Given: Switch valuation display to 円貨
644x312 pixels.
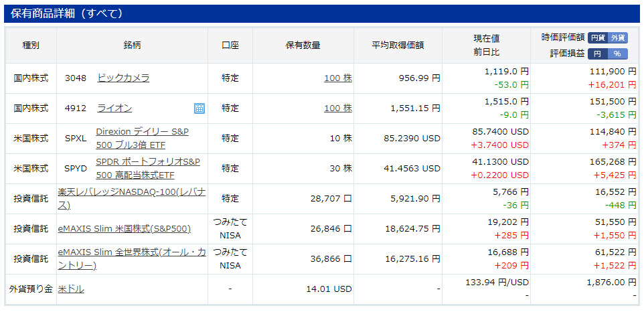Looking at the screenshot, I should click(x=598, y=38).
